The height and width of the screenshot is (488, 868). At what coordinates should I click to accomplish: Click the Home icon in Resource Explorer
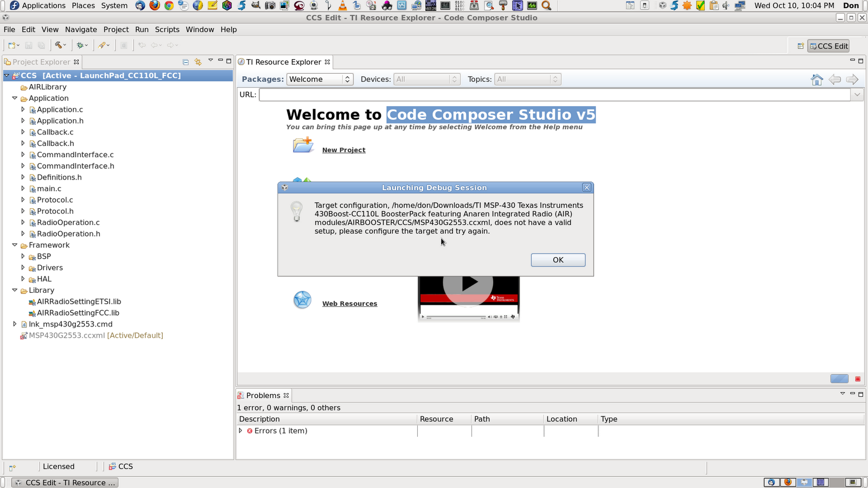(x=816, y=80)
